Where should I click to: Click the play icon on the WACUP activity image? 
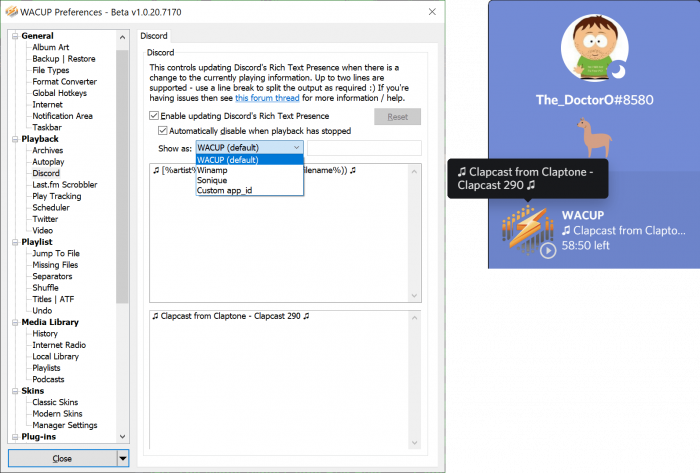click(x=548, y=250)
